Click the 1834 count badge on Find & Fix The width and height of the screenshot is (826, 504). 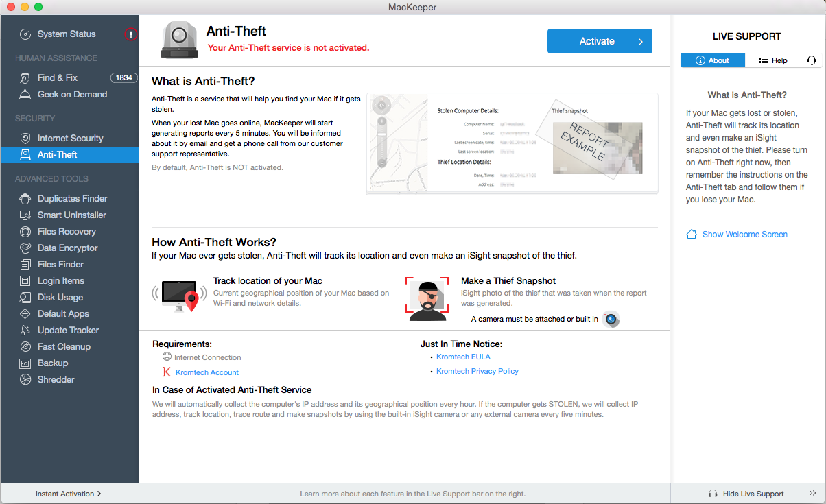(124, 77)
